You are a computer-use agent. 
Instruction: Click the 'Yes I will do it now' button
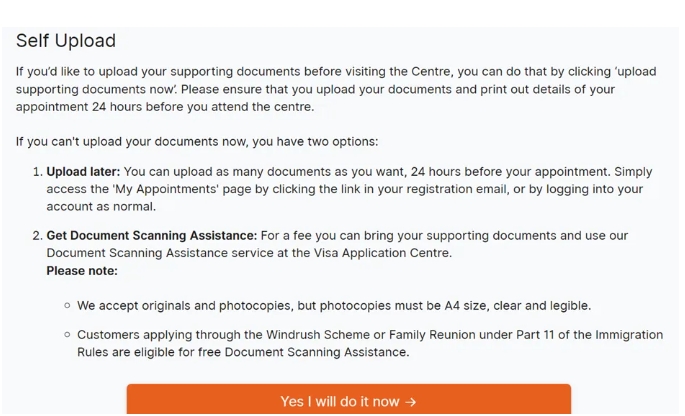[348, 400]
